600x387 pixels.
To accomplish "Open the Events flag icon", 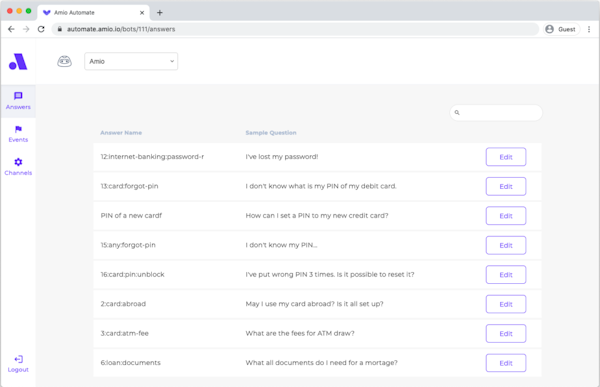I will [x=18, y=129].
